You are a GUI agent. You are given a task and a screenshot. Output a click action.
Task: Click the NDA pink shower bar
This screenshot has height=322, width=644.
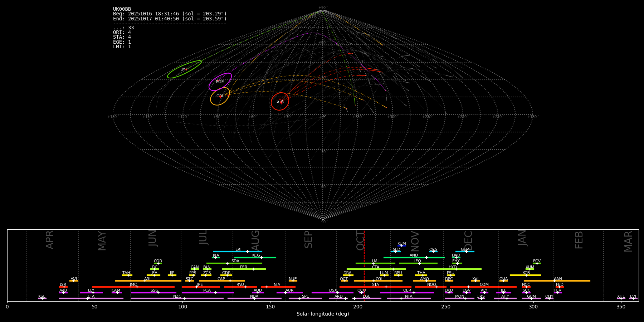point(254,298)
